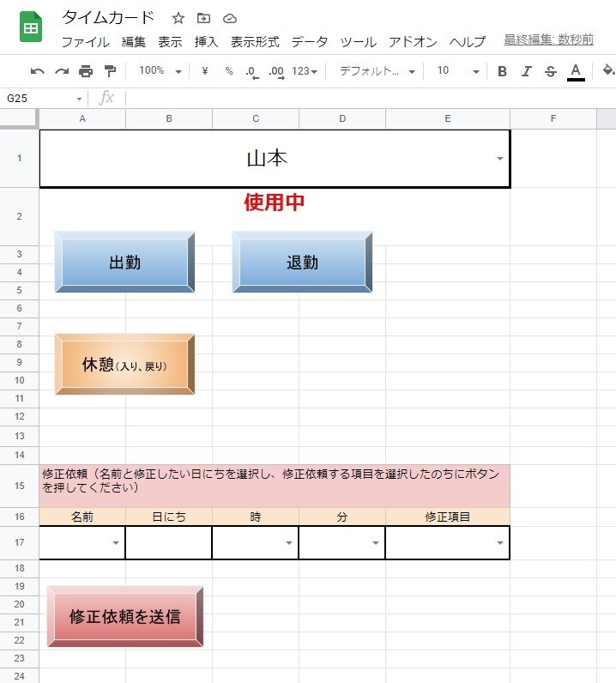Undo the last action
This screenshot has height=683, width=616.
point(38,71)
